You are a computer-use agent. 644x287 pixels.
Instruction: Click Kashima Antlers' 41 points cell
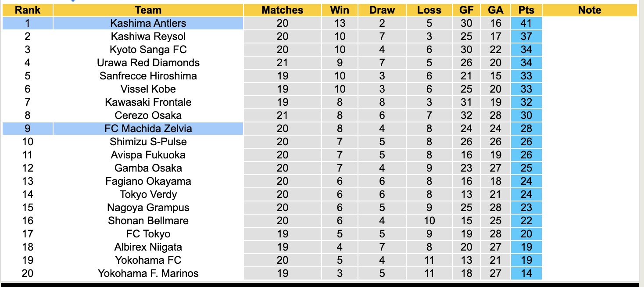click(526, 23)
